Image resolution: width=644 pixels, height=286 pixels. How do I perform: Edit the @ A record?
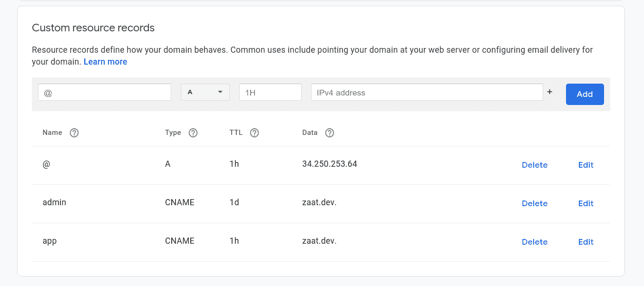(585, 165)
